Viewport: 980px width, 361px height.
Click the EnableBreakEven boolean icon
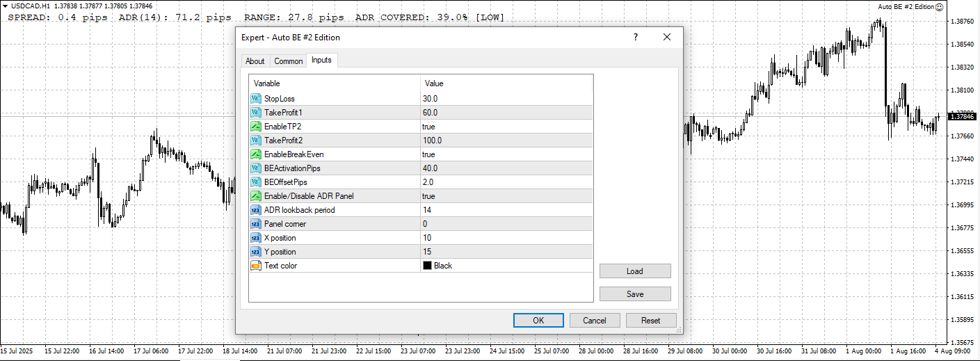pyautogui.click(x=255, y=154)
